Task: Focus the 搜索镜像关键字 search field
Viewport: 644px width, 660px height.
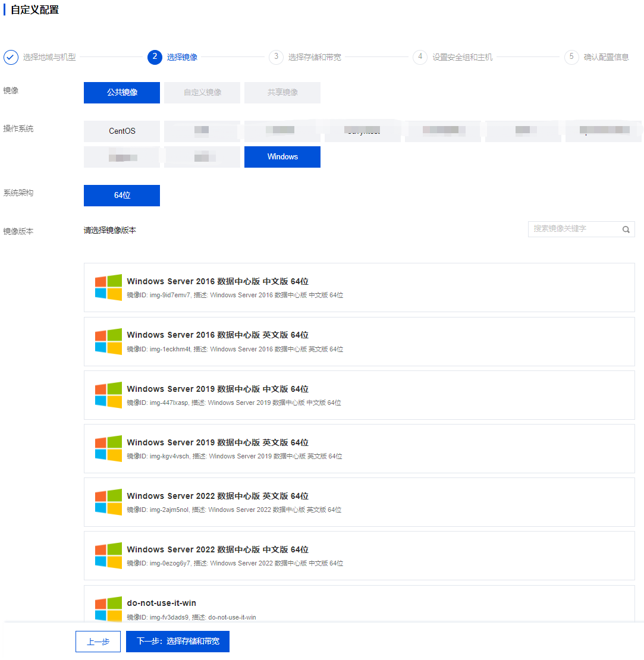Action: (582, 230)
